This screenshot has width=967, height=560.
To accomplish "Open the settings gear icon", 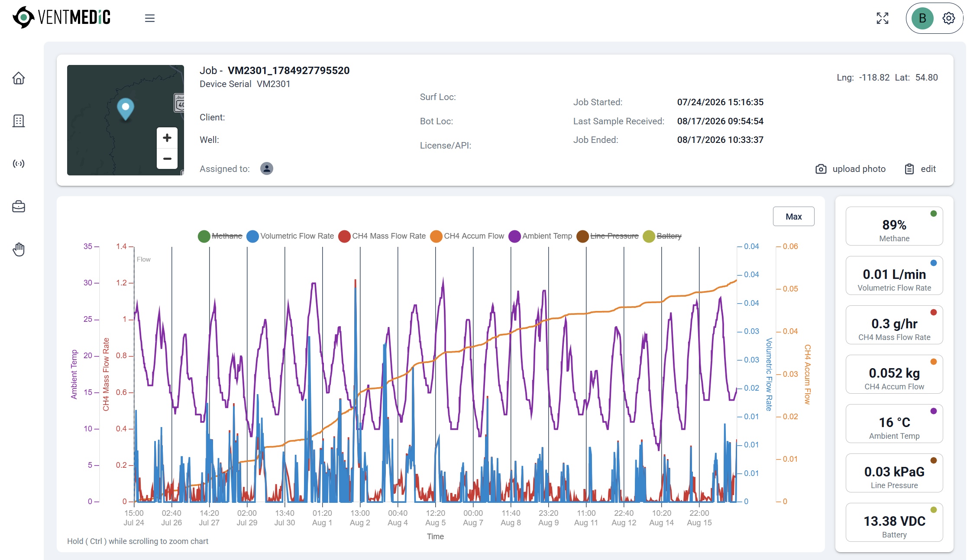I will coord(949,18).
